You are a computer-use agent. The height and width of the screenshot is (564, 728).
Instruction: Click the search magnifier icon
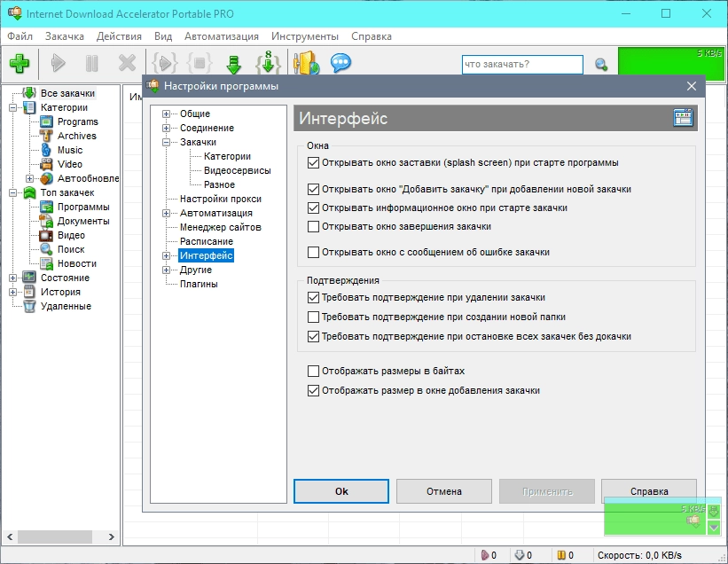[601, 65]
